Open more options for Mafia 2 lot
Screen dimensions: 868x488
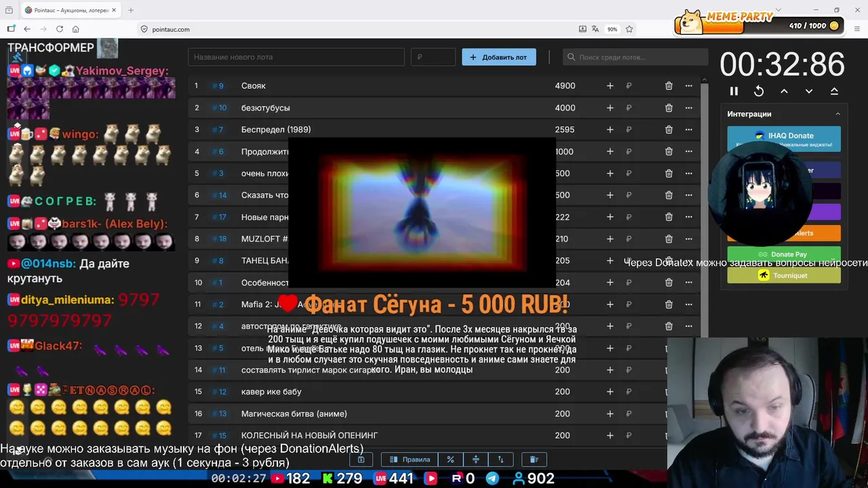(x=689, y=304)
